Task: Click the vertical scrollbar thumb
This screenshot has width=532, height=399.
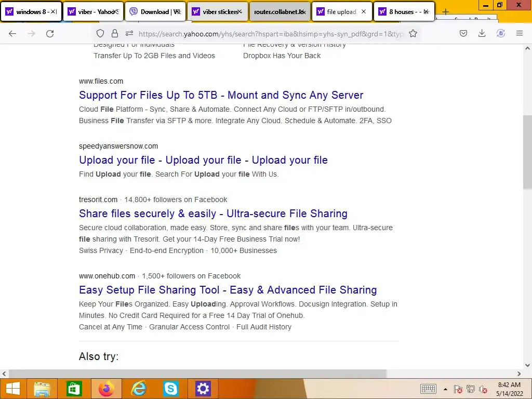Action: tap(527, 152)
